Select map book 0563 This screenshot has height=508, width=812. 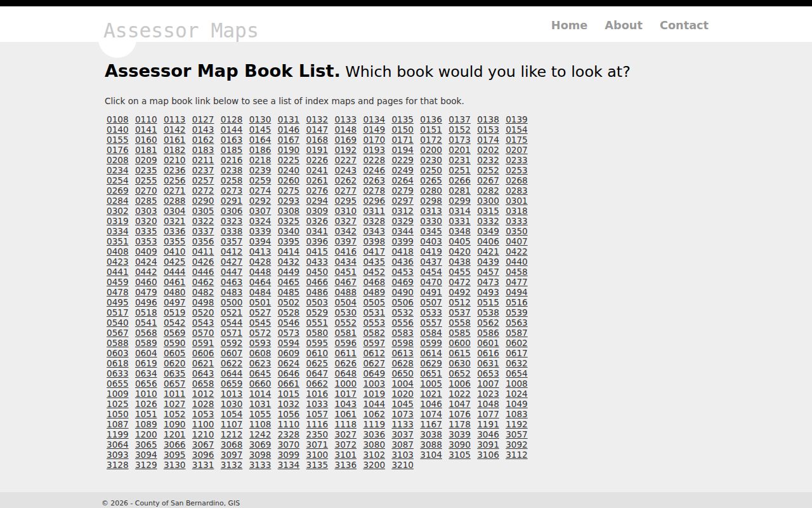point(516,323)
